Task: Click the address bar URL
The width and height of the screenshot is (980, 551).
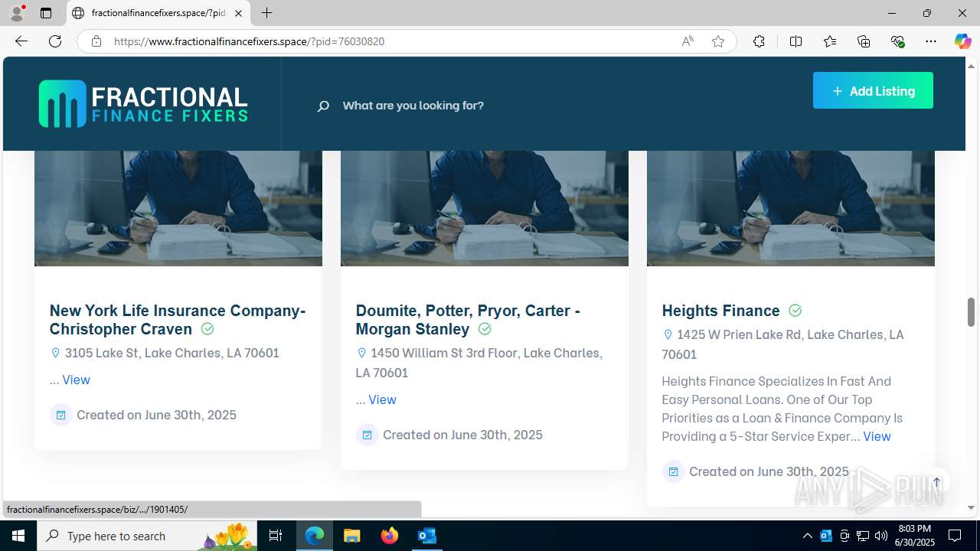Action: click(x=249, y=41)
